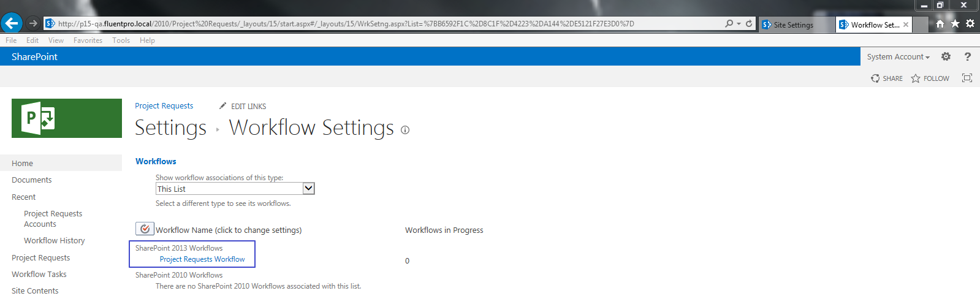Open the Favorites star icon
980x296 pixels.
pyautogui.click(x=955, y=24)
